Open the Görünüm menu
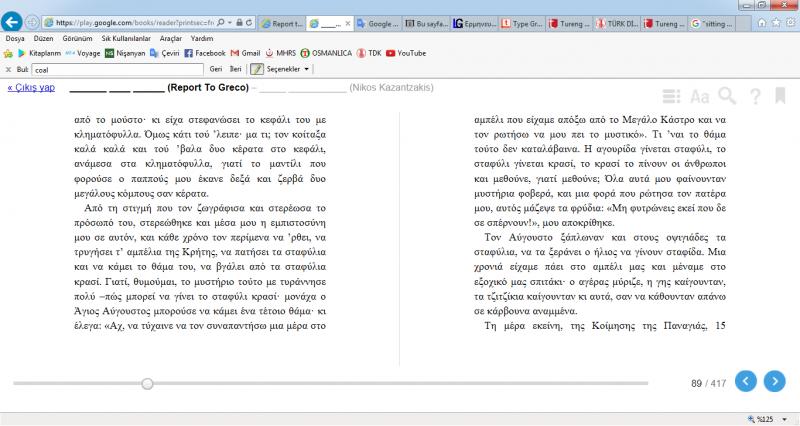800x426 pixels. coord(78,38)
